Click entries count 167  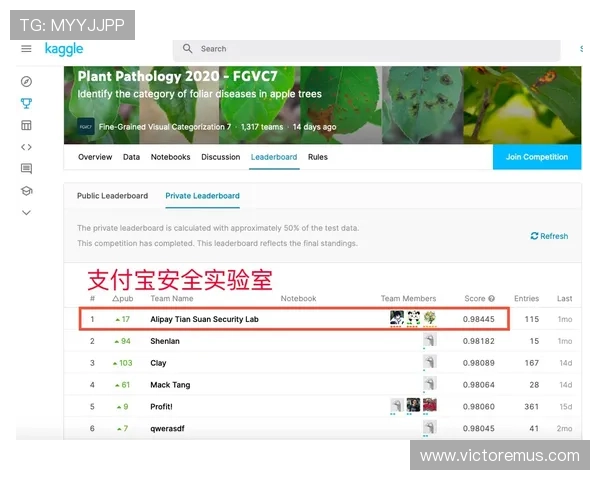coord(532,363)
